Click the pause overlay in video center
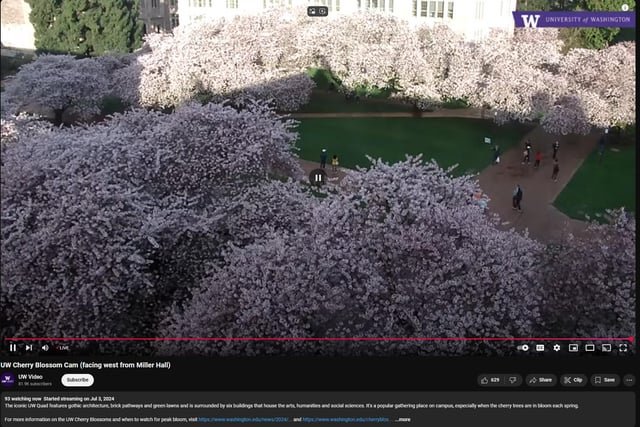The width and height of the screenshot is (640, 427). click(x=318, y=178)
